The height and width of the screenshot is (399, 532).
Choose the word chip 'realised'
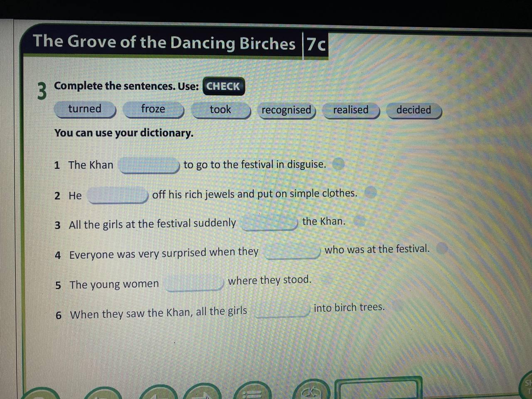pos(351,111)
